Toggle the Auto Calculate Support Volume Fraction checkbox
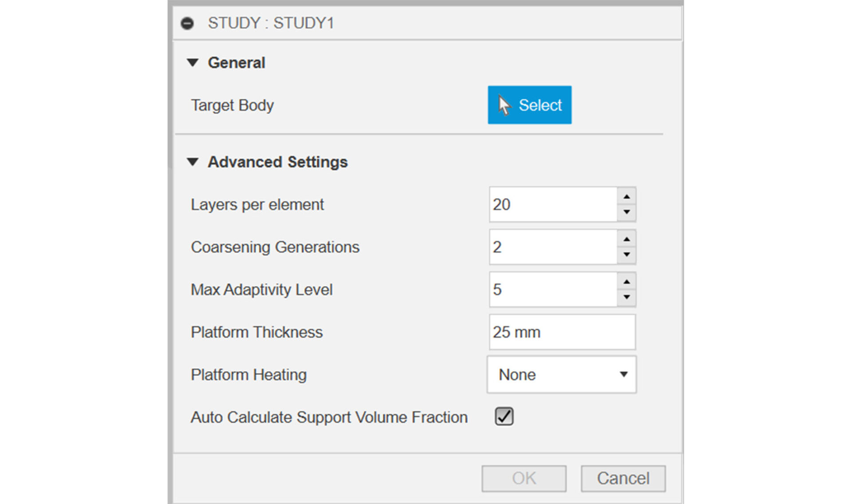This screenshot has height=504, width=852. click(x=504, y=416)
